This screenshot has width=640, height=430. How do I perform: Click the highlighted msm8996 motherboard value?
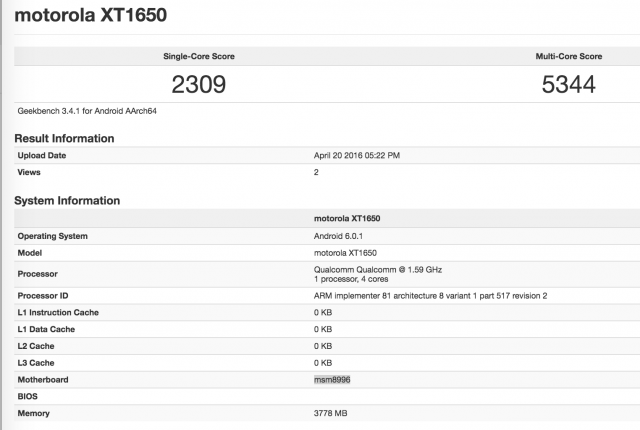coord(332,380)
